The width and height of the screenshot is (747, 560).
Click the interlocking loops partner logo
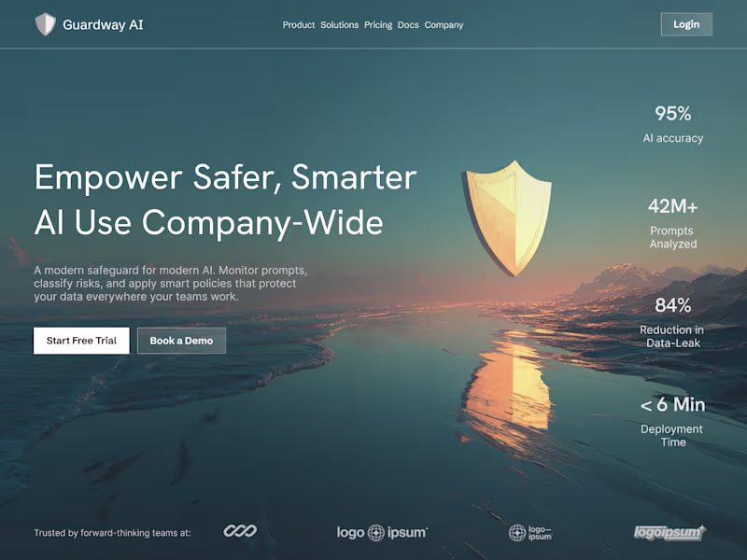tap(240, 531)
